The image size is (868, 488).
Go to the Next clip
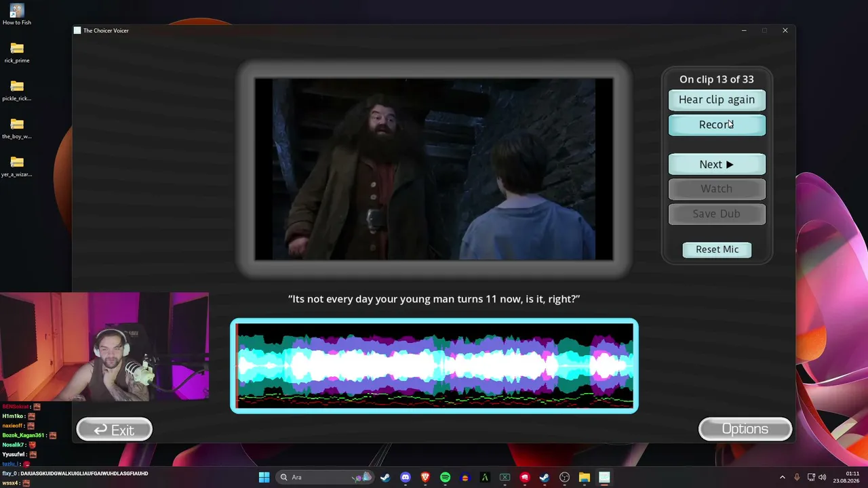pos(717,164)
